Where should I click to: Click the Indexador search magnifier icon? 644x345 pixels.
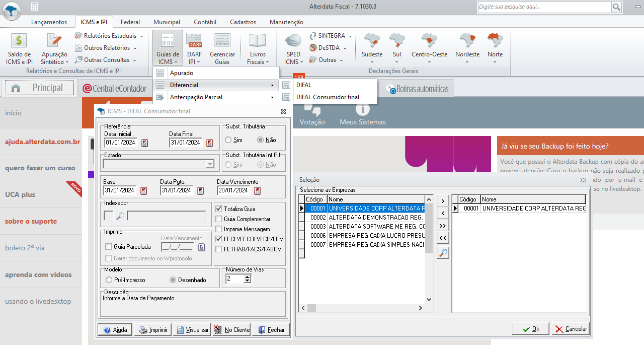[120, 216]
